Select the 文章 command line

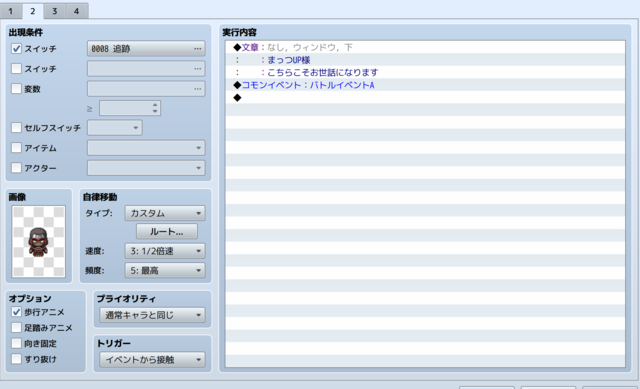[425, 47]
